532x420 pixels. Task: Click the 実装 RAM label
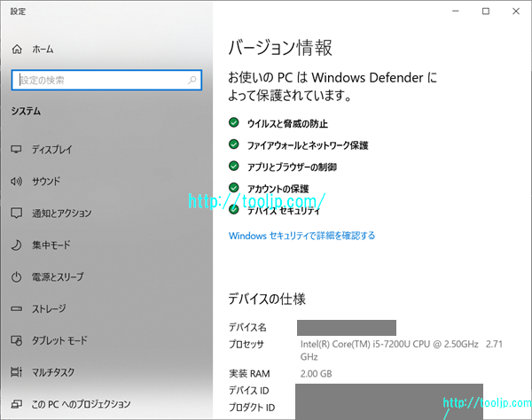(x=249, y=374)
